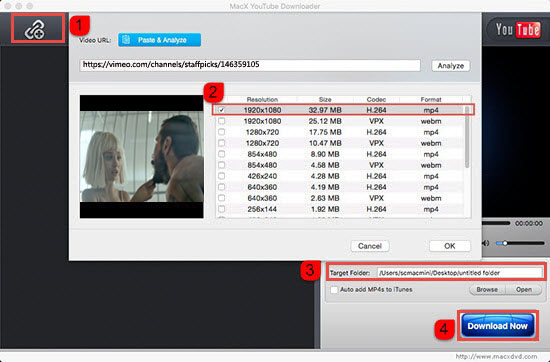The width and height of the screenshot is (550, 362).
Task: Check the 1280x720 17.75 MB mp4 checkbox
Action: [x=221, y=132]
